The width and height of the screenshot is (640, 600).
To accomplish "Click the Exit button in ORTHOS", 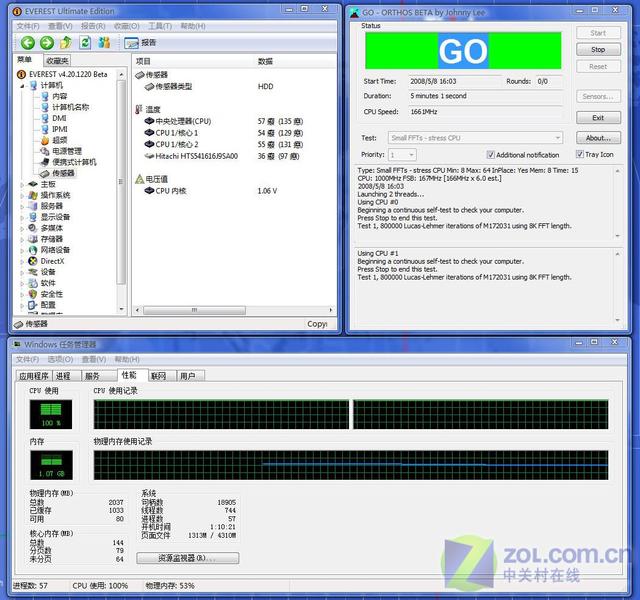I will pos(598,118).
